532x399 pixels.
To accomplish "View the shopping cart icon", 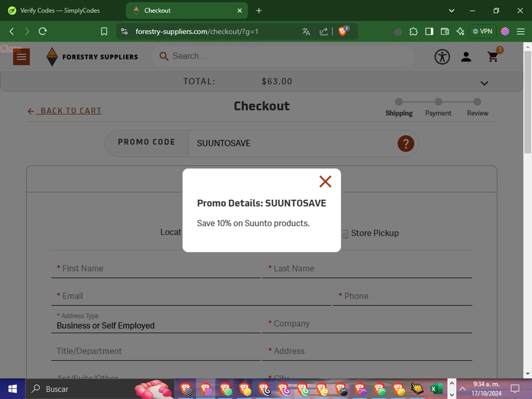I will tap(493, 56).
